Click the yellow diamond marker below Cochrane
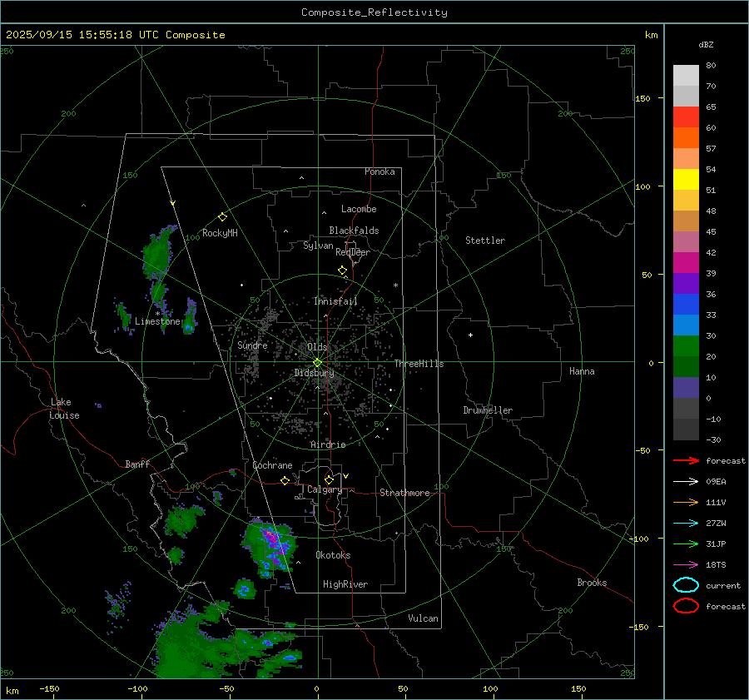Viewport: 749px width, 700px height. click(285, 480)
